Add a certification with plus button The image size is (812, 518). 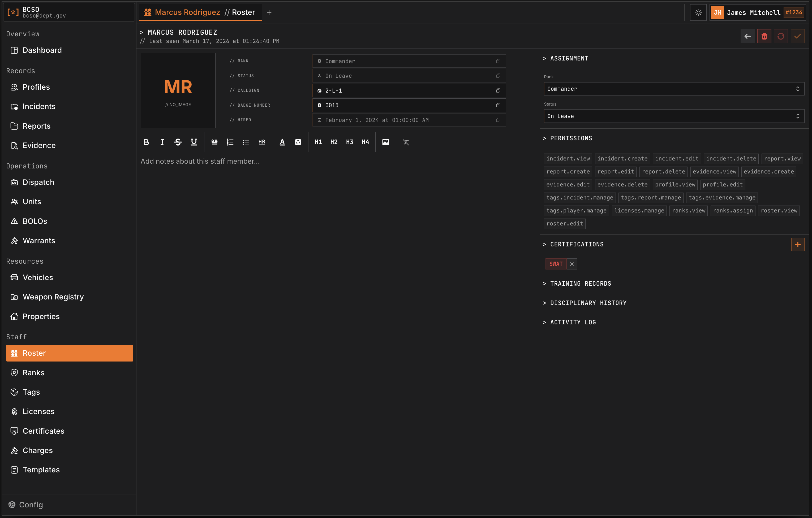pyautogui.click(x=797, y=245)
